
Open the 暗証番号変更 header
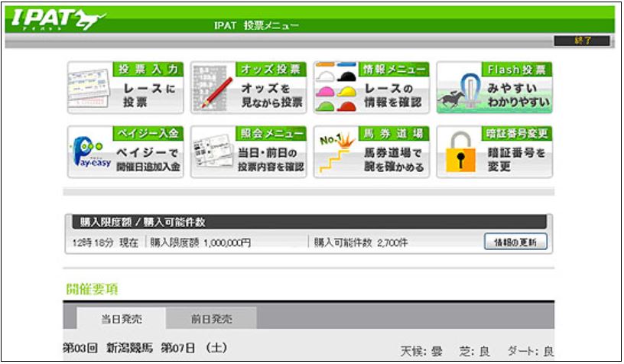(x=517, y=133)
